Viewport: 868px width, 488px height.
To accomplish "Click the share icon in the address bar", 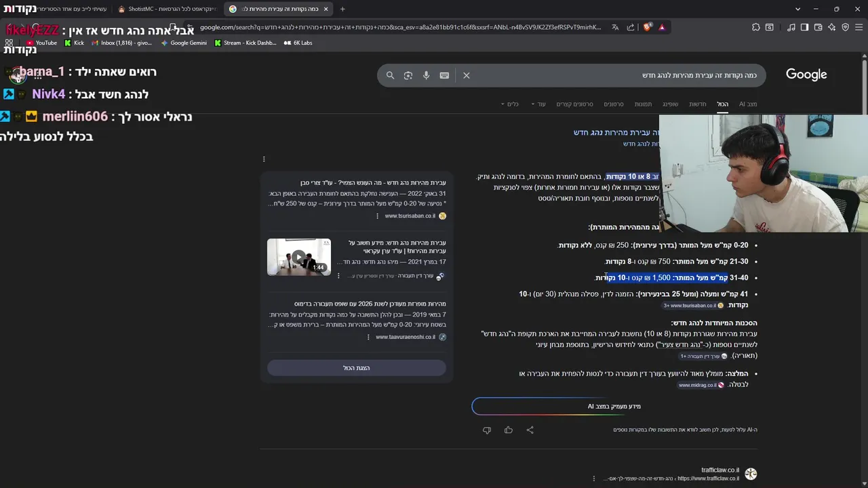I will 631,27.
